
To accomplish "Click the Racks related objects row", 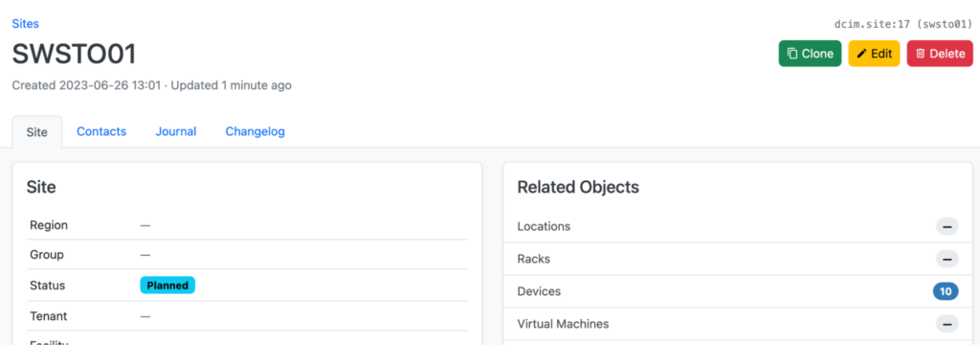I will (x=738, y=259).
